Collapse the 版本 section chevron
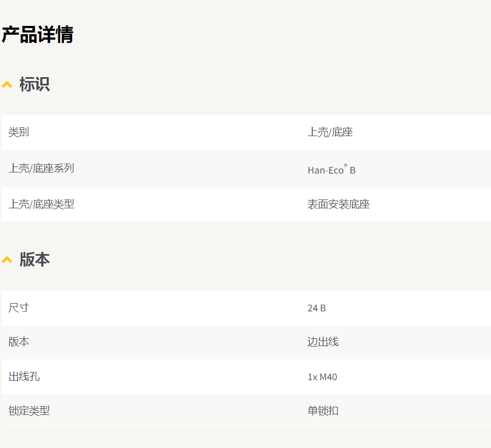The height and width of the screenshot is (448, 491). [x=7, y=260]
